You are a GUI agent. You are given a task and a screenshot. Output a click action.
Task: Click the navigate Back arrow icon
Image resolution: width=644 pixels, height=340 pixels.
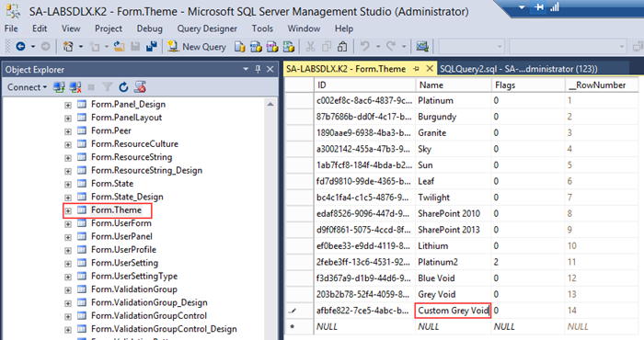[20, 46]
